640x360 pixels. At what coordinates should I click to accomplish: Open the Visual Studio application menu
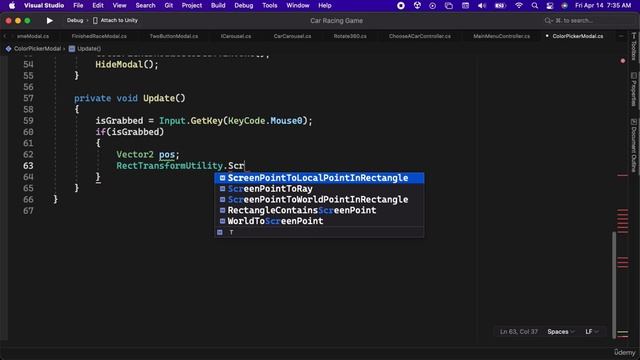click(x=44, y=6)
